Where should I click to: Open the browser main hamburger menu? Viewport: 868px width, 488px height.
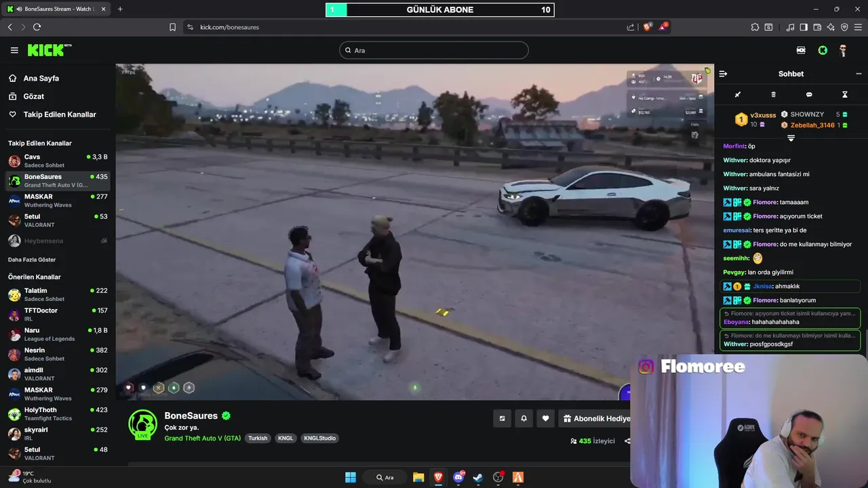[x=859, y=27]
